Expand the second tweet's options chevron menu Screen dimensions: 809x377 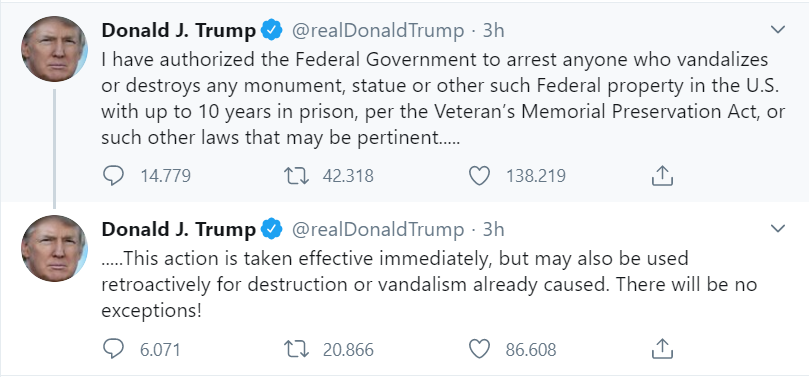pos(778,228)
